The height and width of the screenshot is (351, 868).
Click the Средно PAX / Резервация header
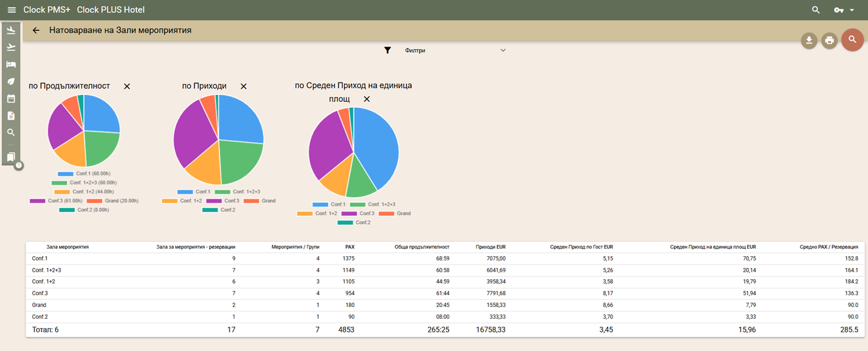(x=829, y=247)
